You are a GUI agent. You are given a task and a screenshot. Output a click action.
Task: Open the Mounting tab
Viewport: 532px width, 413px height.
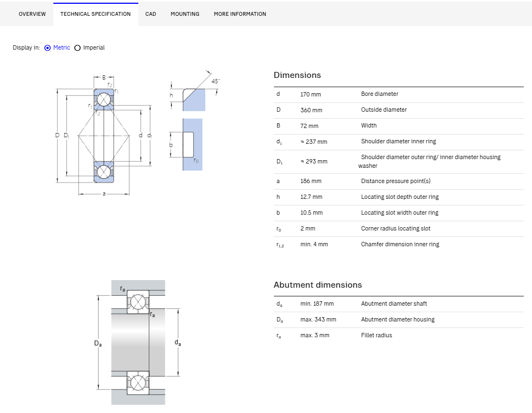(185, 14)
